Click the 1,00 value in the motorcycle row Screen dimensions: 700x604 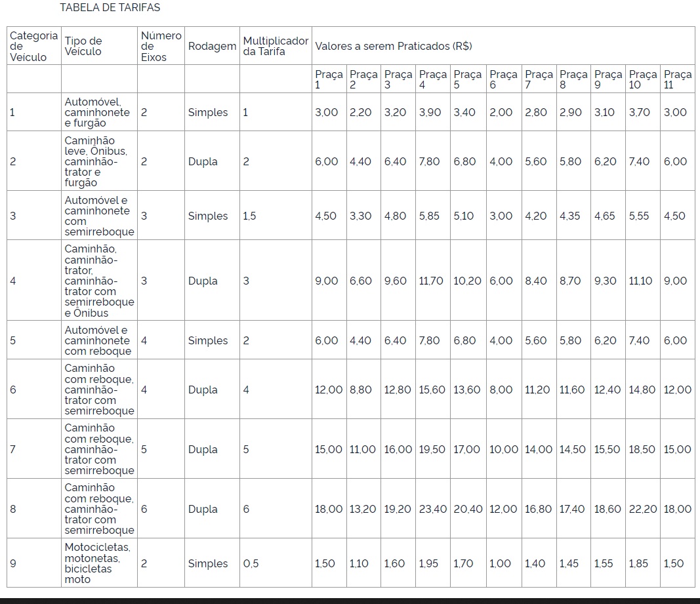(500, 563)
